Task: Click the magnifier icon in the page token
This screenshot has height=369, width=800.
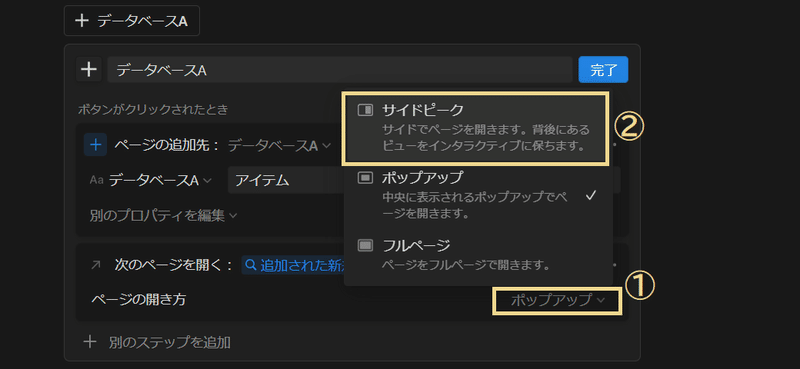Action: 251,265
